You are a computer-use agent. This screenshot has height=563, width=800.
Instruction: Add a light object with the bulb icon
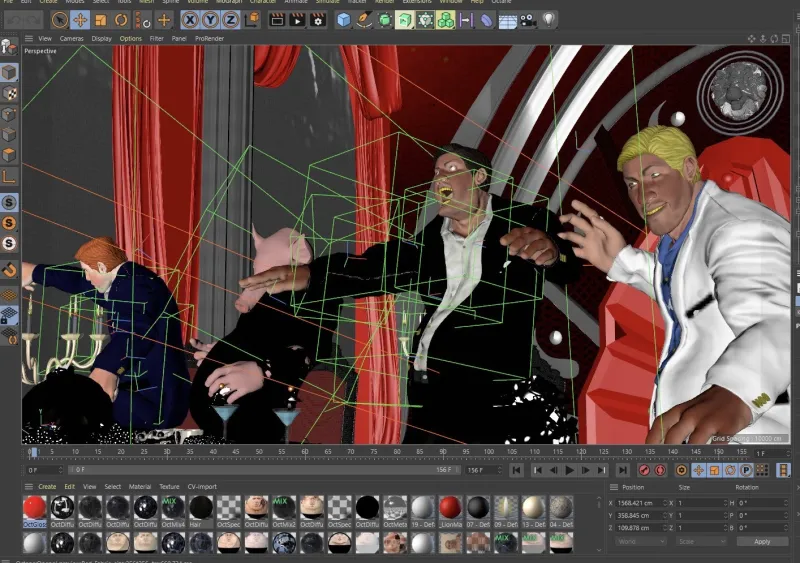click(548, 20)
